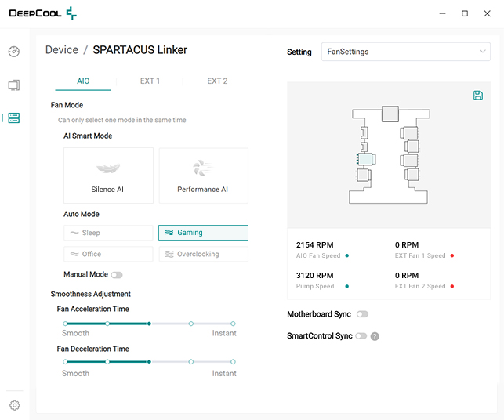Select the device list icon in sidebar

tap(14, 118)
